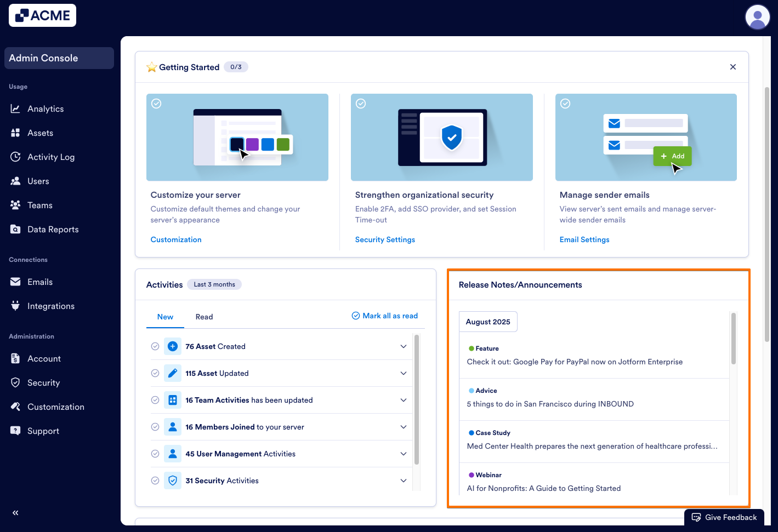The image size is (778, 532).
Task: Select the New activities tab
Action: click(x=165, y=317)
